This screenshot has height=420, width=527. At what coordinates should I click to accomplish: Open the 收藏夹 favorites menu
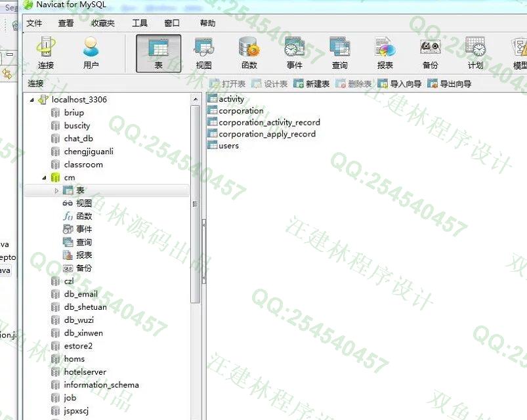pos(103,23)
